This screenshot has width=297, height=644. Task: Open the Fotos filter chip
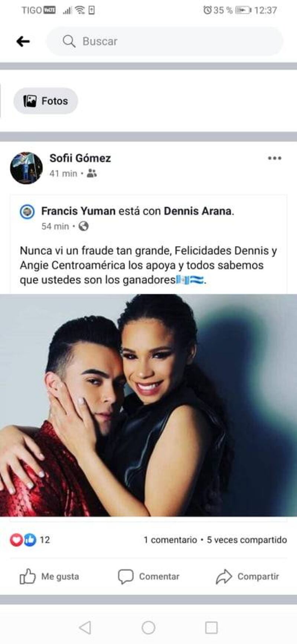[x=46, y=101]
